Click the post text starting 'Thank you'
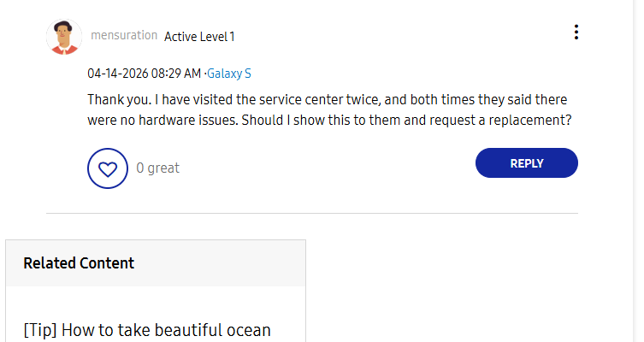 (120, 99)
